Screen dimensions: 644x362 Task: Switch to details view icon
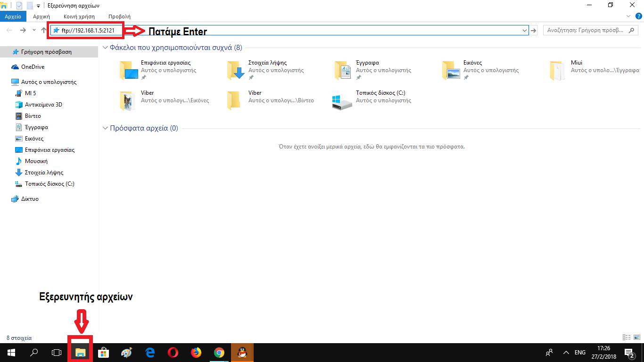(627, 337)
